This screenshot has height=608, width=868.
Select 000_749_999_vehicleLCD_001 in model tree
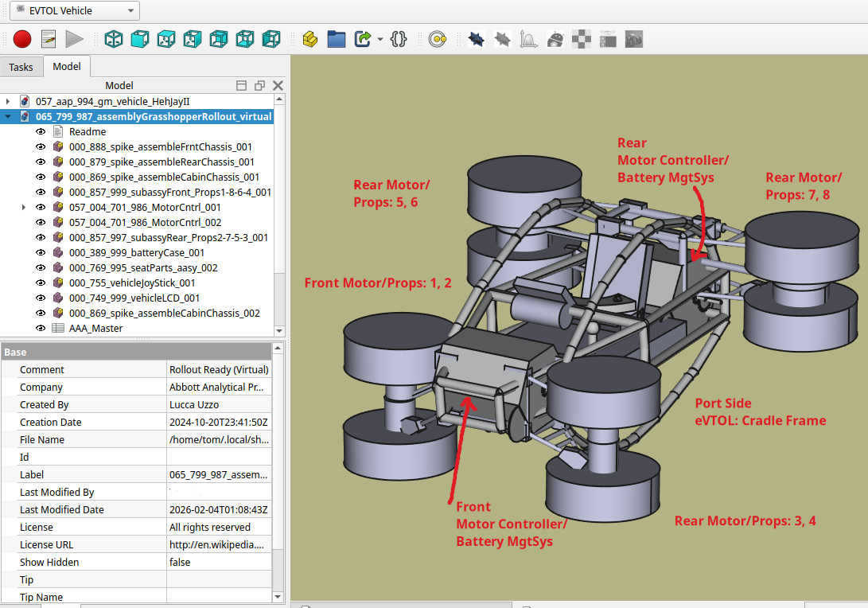(134, 298)
